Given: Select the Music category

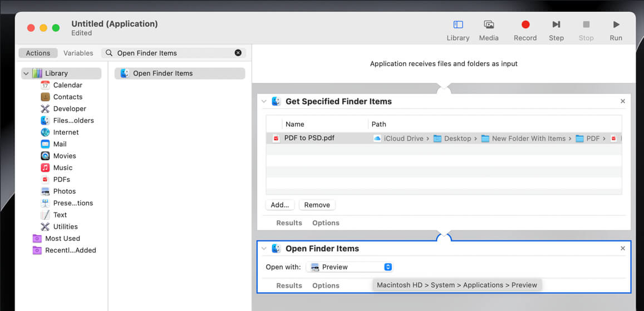Looking at the screenshot, I should pyautogui.click(x=56, y=168).
